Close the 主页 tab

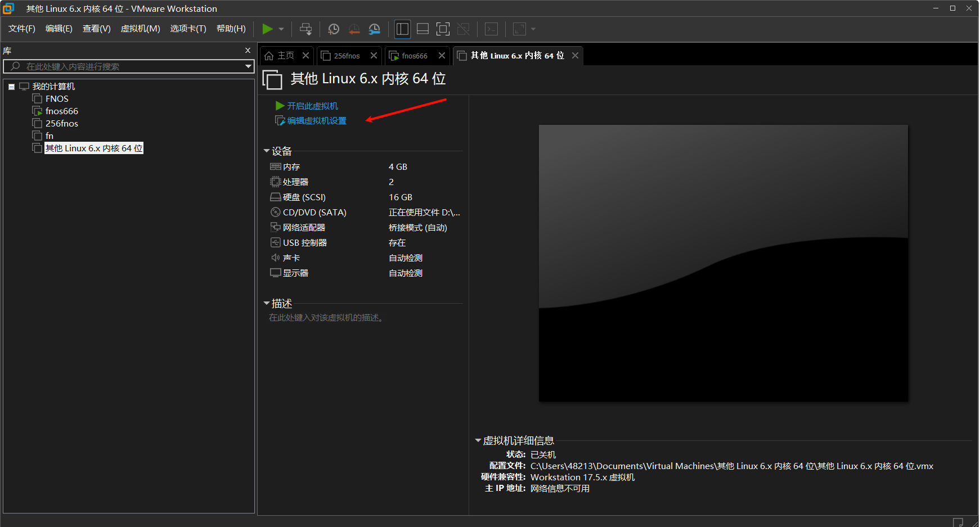coord(305,56)
